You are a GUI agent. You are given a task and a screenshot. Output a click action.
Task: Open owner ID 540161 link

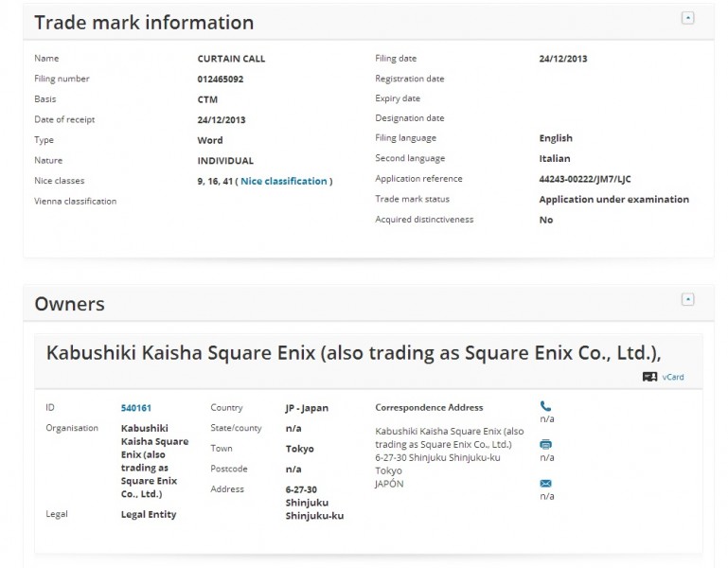coord(136,408)
